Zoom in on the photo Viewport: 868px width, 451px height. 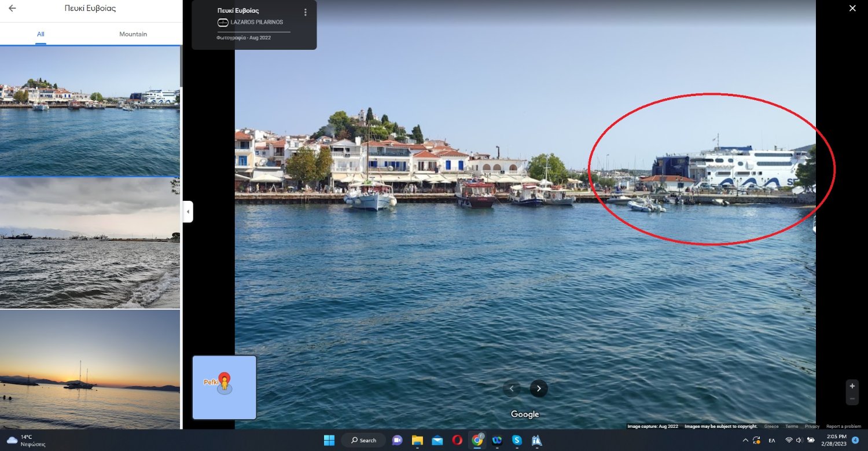pos(852,386)
